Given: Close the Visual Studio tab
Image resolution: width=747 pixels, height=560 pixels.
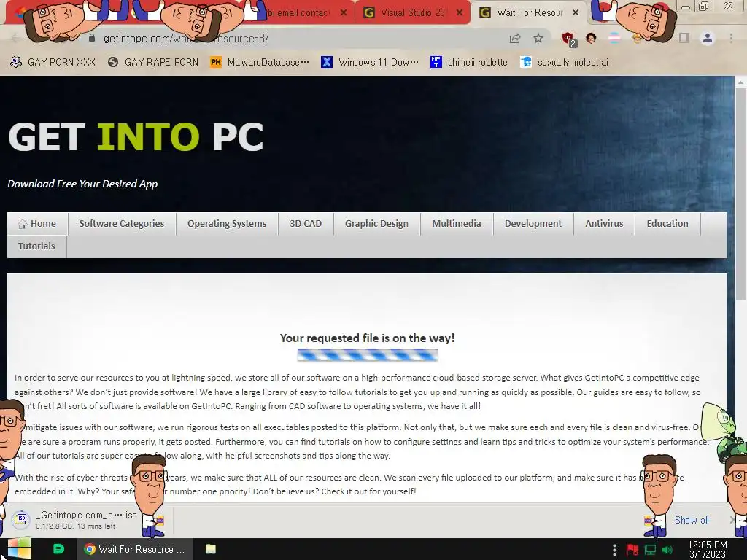Looking at the screenshot, I should pyautogui.click(x=460, y=13).
